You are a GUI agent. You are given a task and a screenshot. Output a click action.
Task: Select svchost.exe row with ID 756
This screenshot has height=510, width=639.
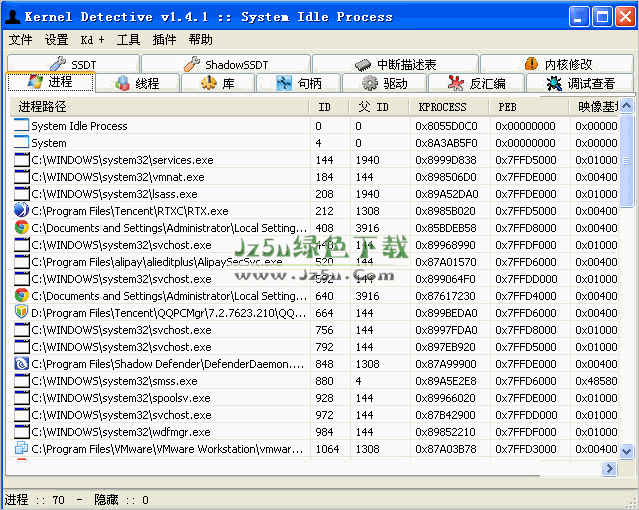(314, 329)
